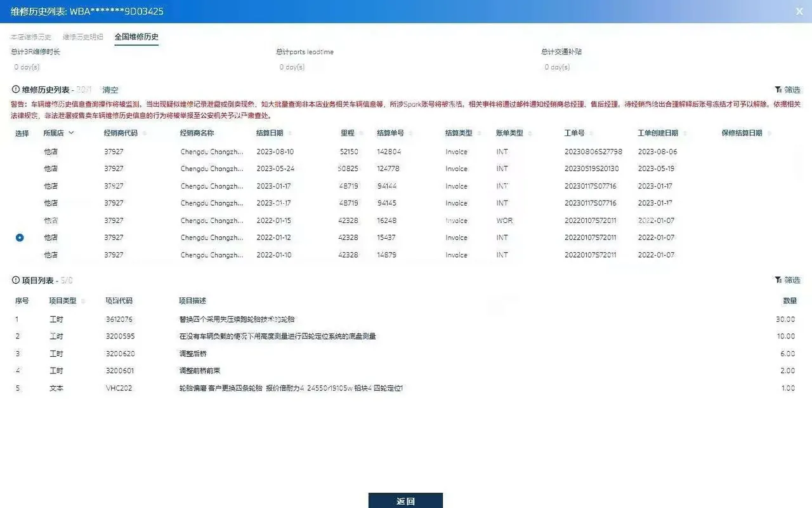Open 筛选 filter for 维修历史列表
812x508 pixels.
point(788,90)
